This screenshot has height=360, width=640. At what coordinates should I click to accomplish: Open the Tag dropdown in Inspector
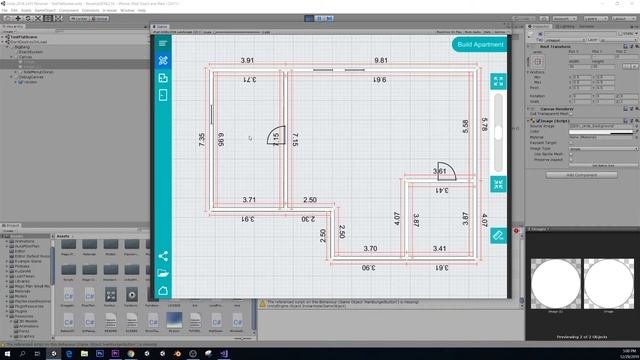pyautogui.click(x=564, y=40)
